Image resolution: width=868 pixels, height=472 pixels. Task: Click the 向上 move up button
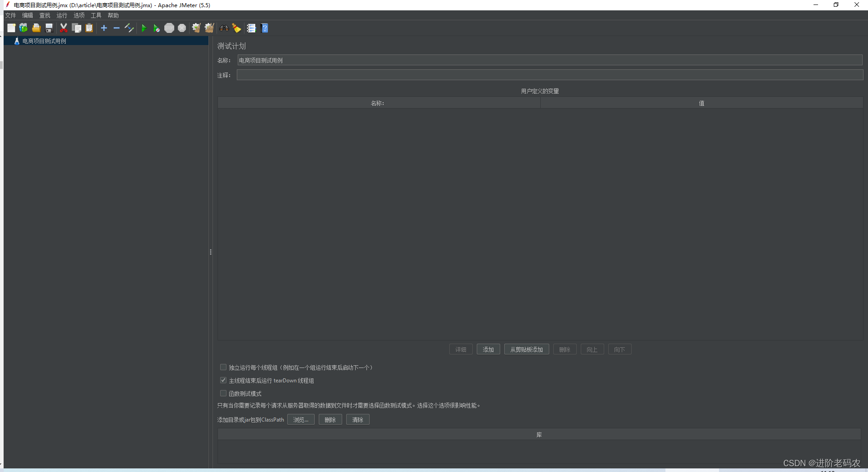point(592,349)
